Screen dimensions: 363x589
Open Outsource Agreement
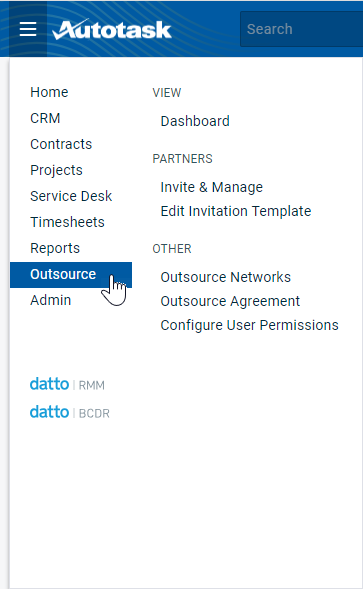230,301
